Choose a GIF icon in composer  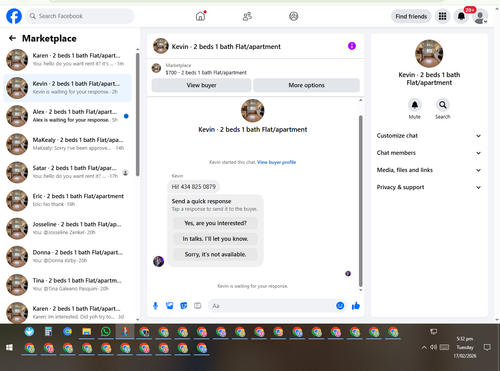pos(198,306)
